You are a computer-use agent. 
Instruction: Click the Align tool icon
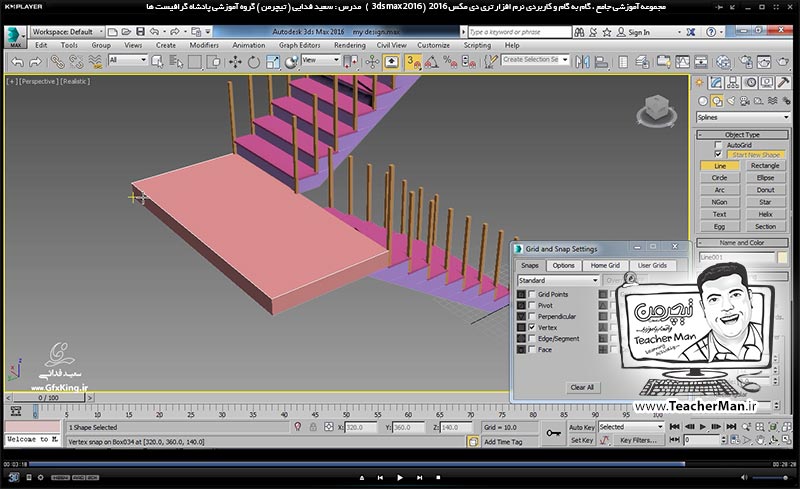point(601,62)
